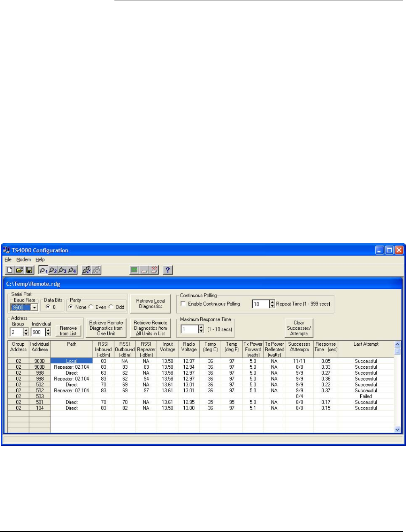Increase Maximum Response Time with up arrow
The image size is (406, 532).
click(x=201, y=327)
